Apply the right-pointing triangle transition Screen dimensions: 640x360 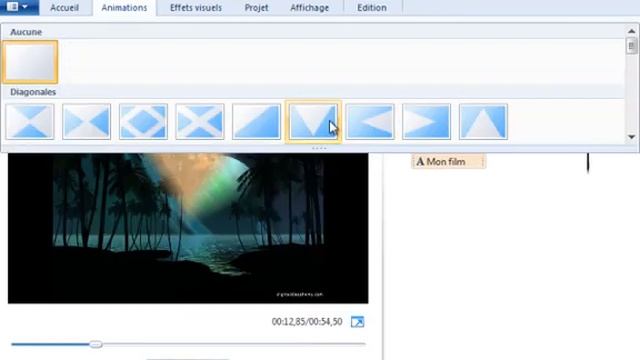click(x=427, y=122)
